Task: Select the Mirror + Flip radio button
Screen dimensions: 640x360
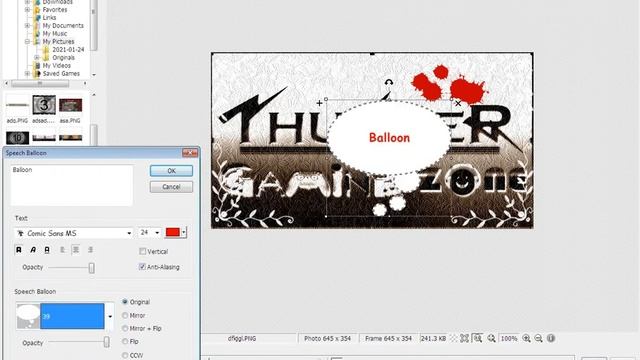Action: point(125,328)
